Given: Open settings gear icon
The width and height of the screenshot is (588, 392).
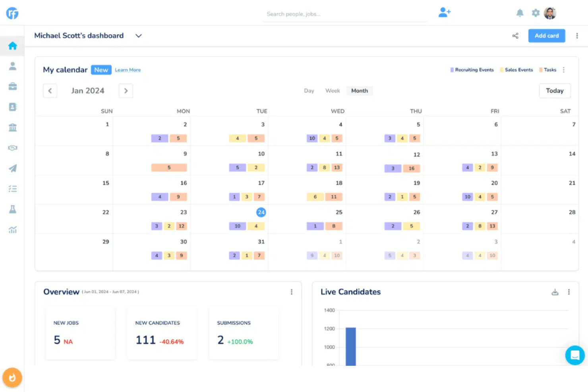Looking at the screenshot, I should click(x=536, y=13).
